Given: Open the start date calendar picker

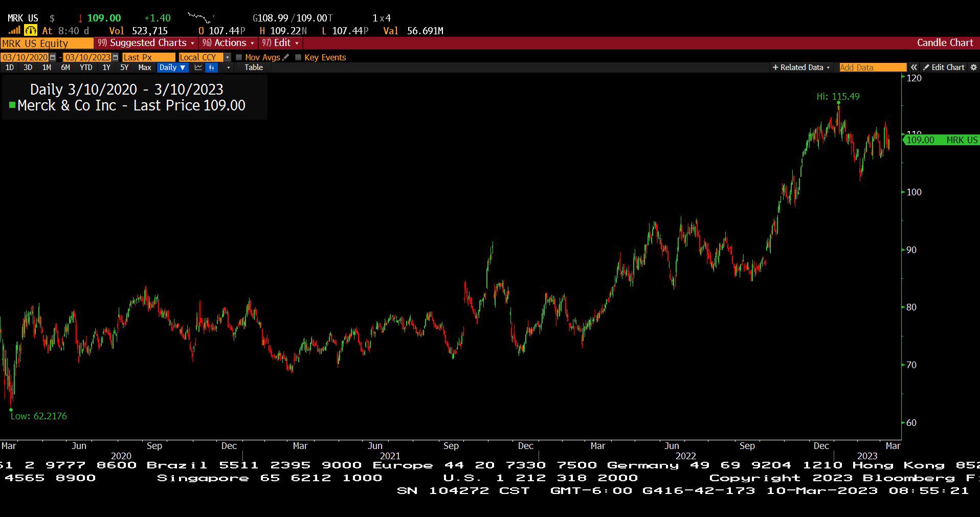Looking at the screenshot, I should [x=53, y=57].
